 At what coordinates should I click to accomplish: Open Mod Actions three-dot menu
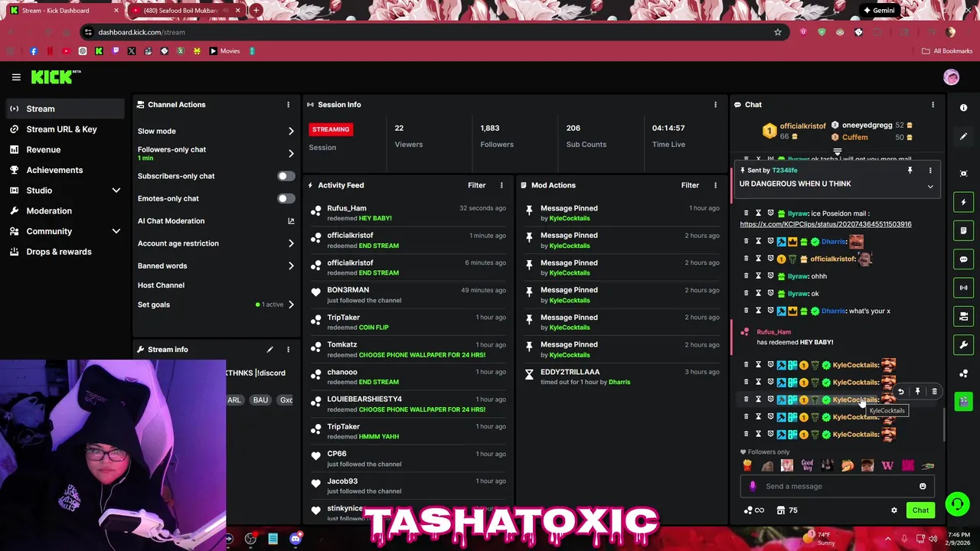715,185
